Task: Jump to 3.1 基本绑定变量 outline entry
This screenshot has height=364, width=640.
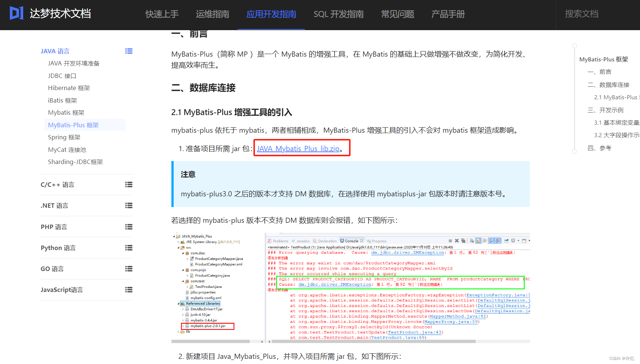Action: click(x=617, y=122)
